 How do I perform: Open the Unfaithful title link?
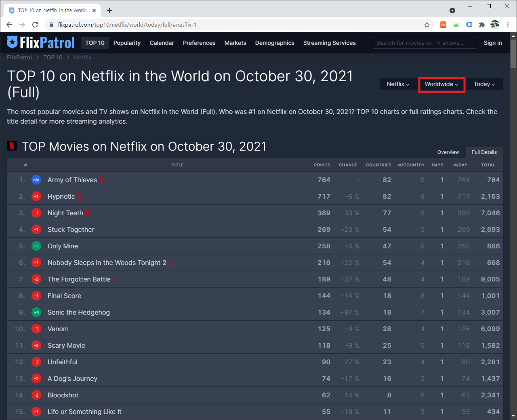point(63,362)
